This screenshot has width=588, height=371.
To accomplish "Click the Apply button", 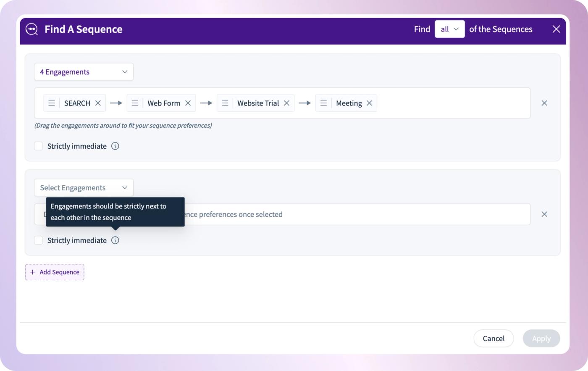I will [541, 338].
